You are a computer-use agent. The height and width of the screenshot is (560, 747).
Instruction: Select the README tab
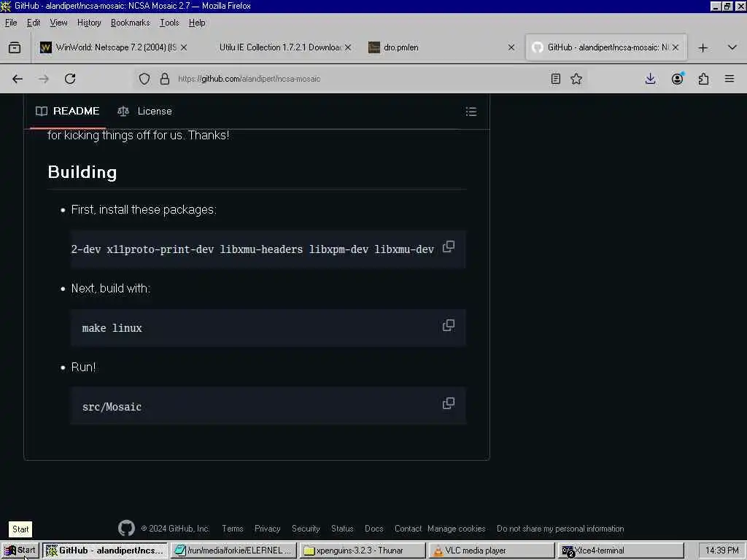click(68, 112)
